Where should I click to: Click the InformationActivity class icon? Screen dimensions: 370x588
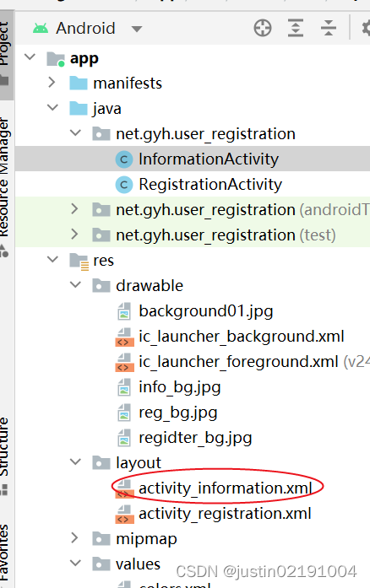point(124,159)
